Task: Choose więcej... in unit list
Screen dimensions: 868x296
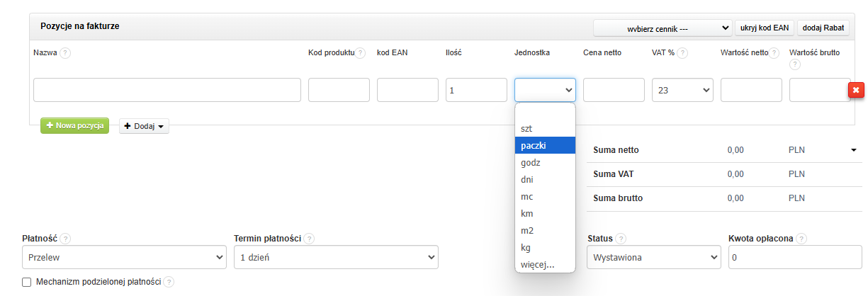Action: [x=545, y=265]
